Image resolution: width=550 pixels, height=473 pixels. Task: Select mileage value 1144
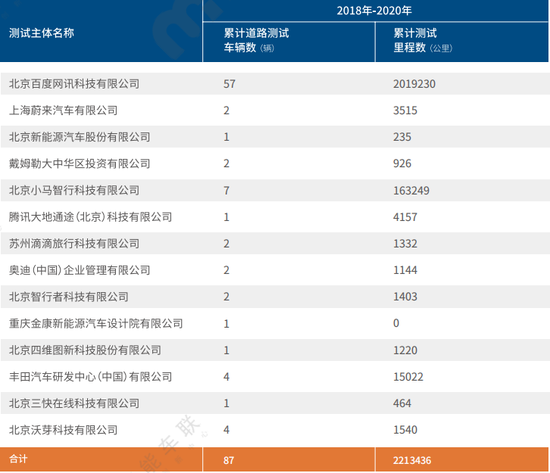(405, 270)
